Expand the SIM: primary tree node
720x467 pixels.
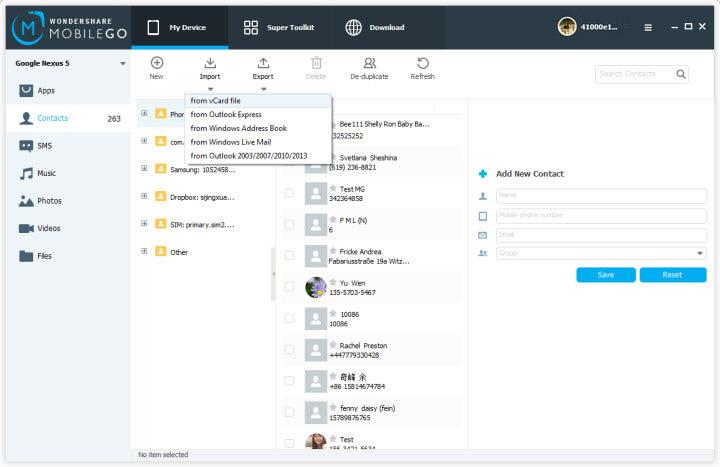[x=144, y=224]
